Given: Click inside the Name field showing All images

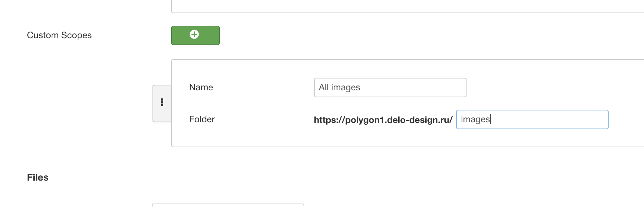Looking at the screenshot, I should pyautogui.click(x=390, y=88).
